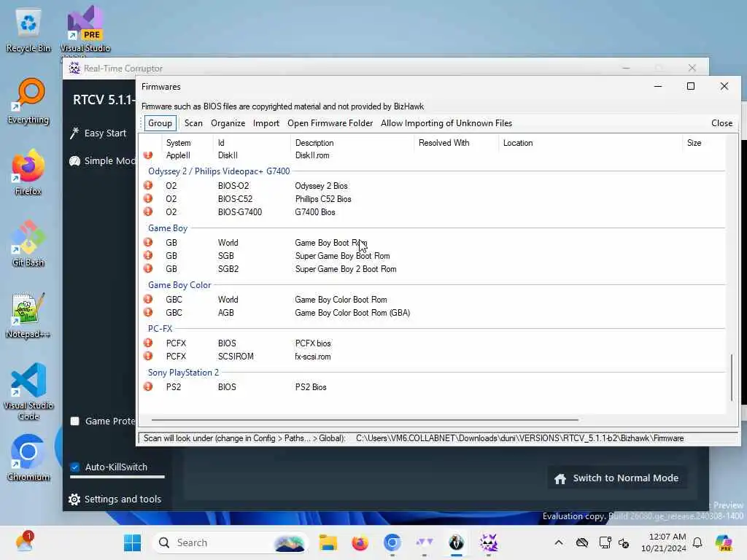Open Chromium desktop shortcut
747x560 pixels.
coord(28,458)
